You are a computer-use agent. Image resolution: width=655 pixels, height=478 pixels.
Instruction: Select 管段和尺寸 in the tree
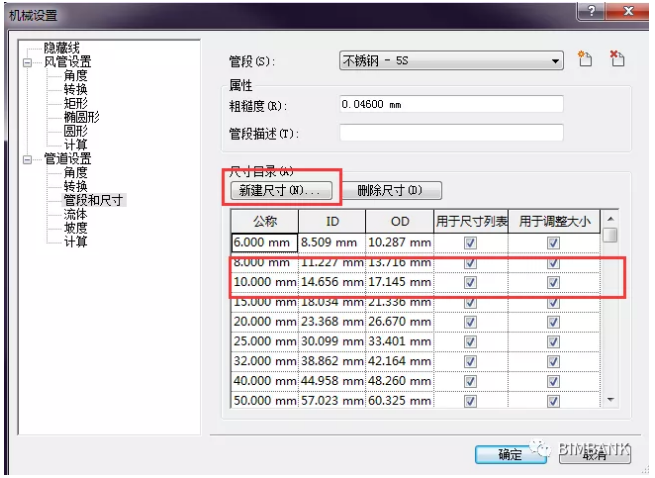click(94, 200)
